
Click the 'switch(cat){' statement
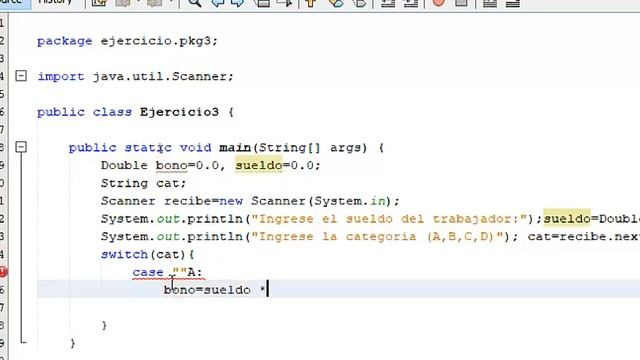tap(148, 255)
